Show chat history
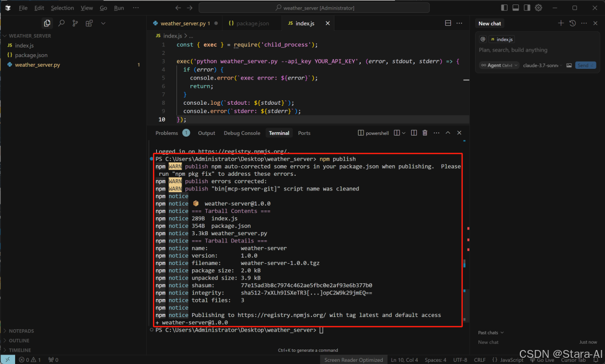The width and height of the screenshot is (605, 364). tap(573, 23)
